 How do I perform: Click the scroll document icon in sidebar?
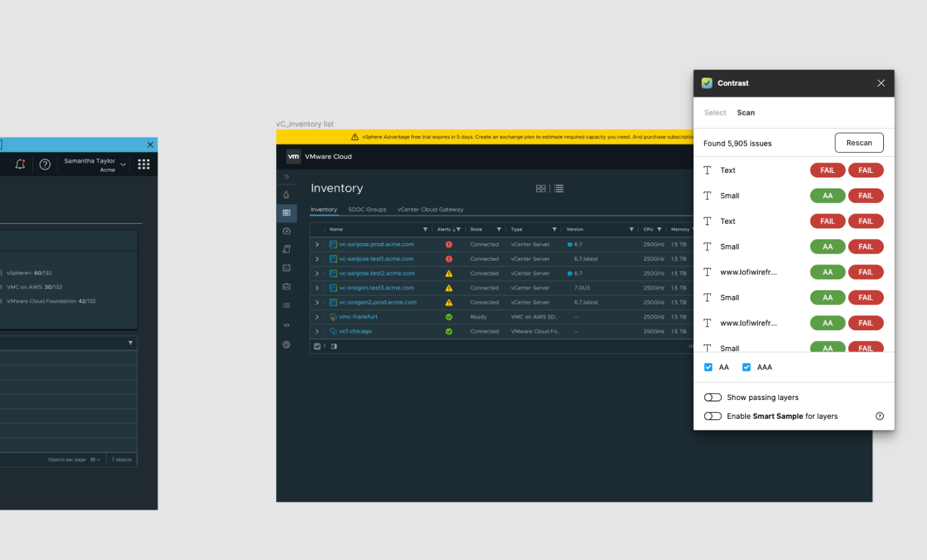click(286, 249)
